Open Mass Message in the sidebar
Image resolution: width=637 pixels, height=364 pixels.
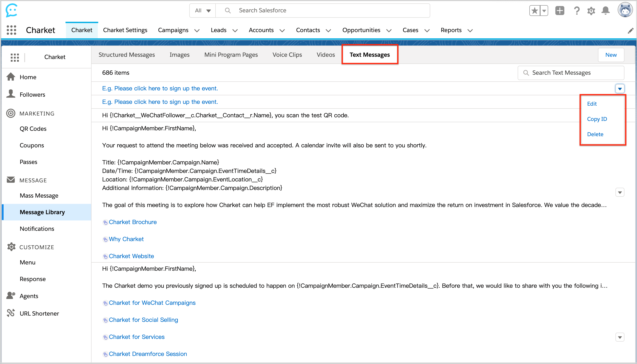[x=39, y=196]
